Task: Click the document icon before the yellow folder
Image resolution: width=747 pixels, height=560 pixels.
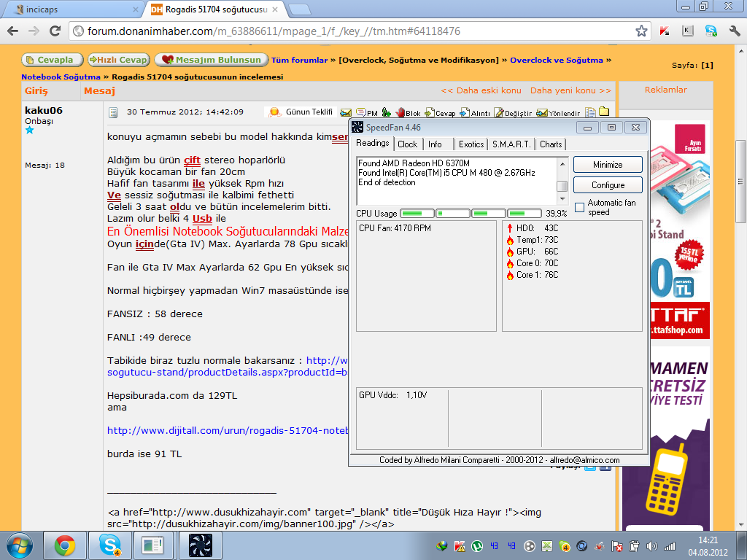Action: [x=590, y=112]
